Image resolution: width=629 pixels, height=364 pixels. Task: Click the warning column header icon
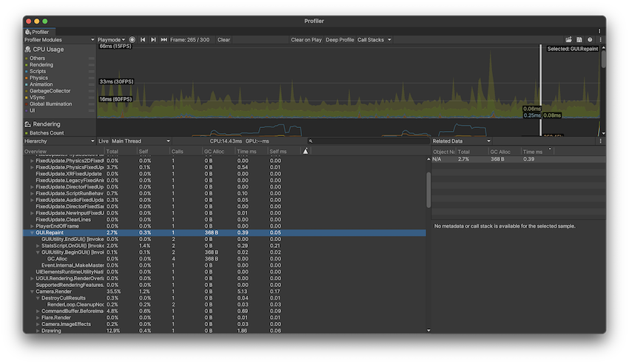[x=306, y=152]
